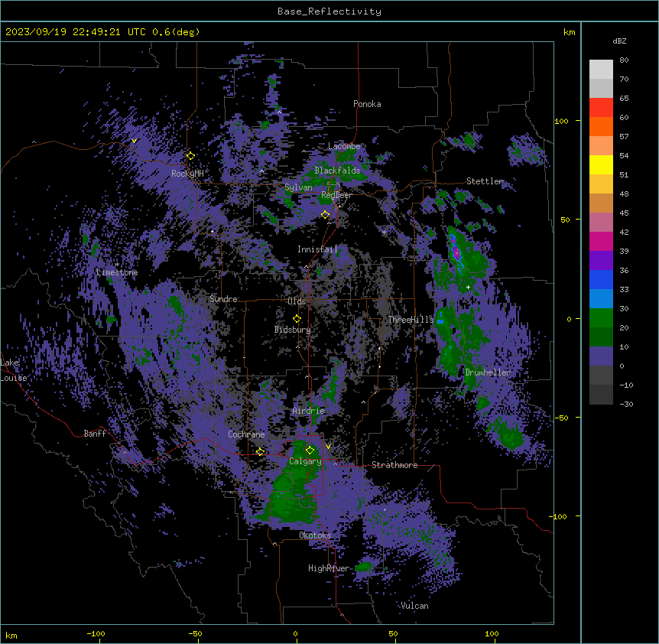Click the RockyMH label
The width and height of the screenshot is (659, 644).
pyautogui.click(x=187, y=174)
